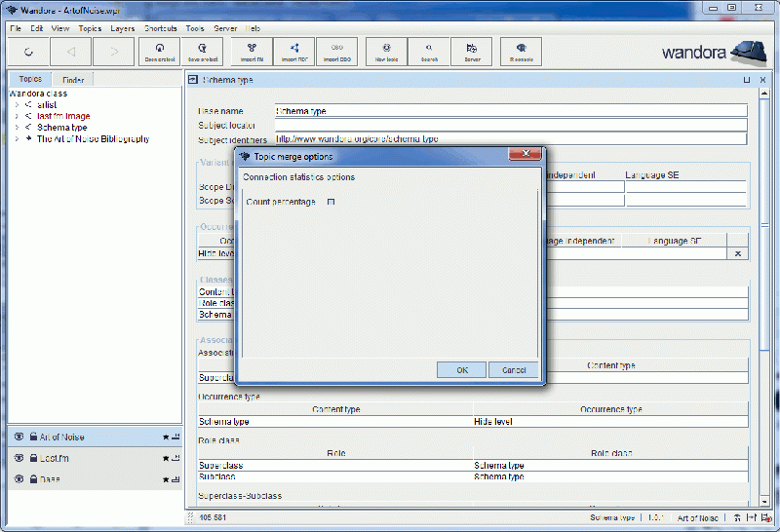This screenshot has width=780, height=532.
Task: Click the Subject locator input field
Action: [x=510, y=126]
